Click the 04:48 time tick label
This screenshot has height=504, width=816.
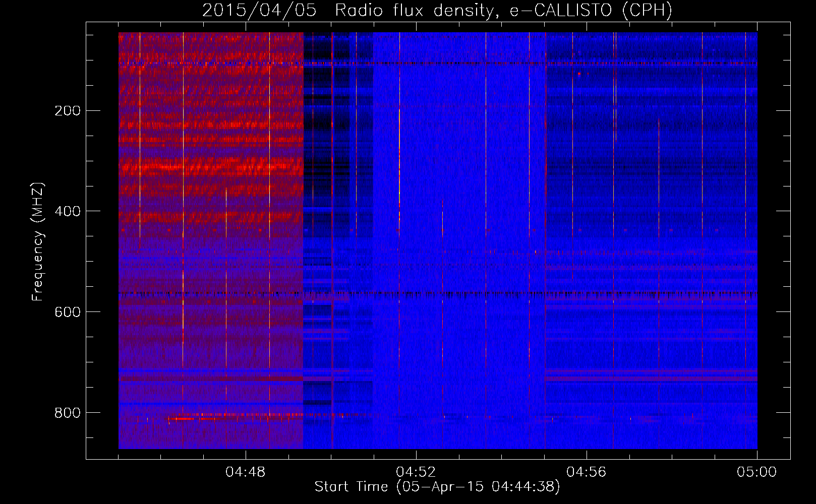246,472
